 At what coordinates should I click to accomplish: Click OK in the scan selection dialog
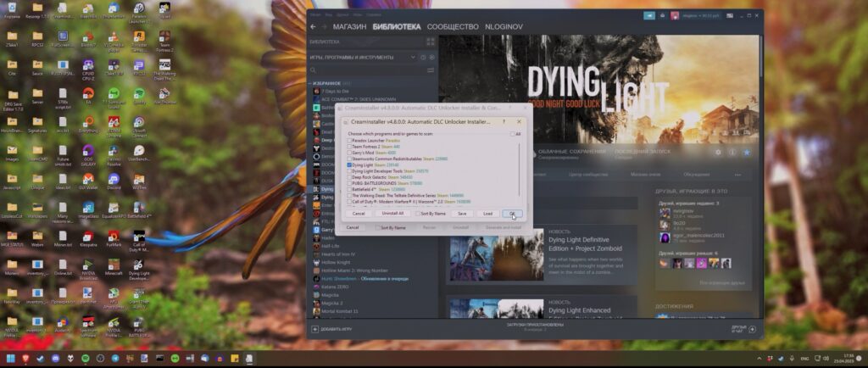[x=512, y=214]
